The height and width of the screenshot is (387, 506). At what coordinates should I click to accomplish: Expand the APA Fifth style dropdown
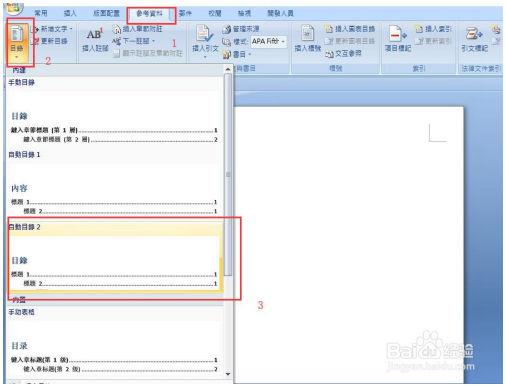click(x=283, y=41)
